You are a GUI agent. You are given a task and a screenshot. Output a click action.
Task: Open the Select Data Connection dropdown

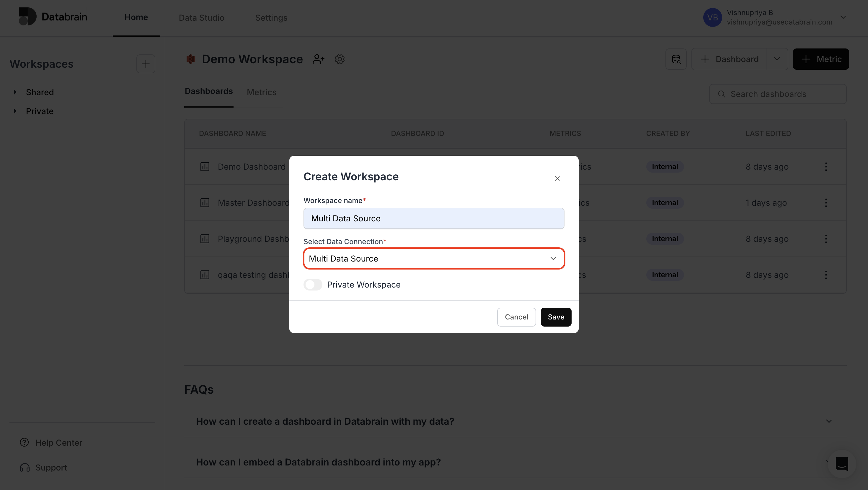coord(434,259)
